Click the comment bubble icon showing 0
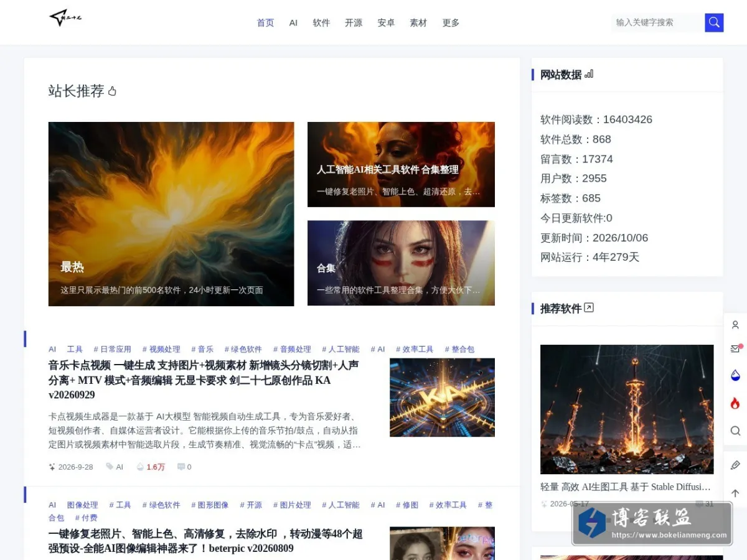Image resolution: width=747 pixels, height=560 pixels. [181, 467]
